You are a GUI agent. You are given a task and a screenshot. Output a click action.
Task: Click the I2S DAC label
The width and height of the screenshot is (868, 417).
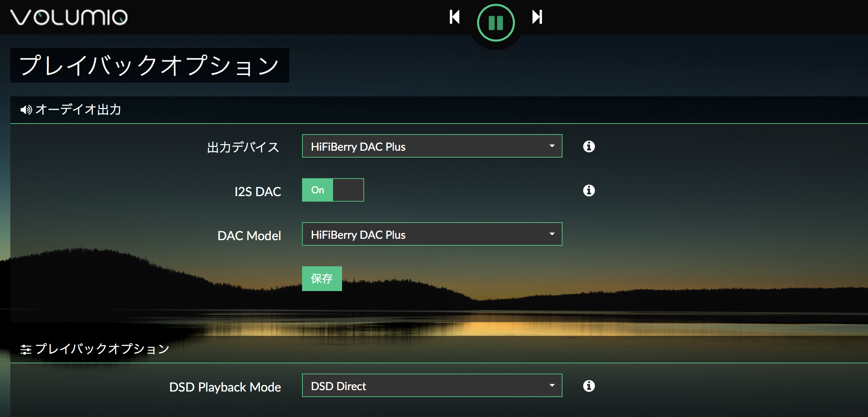tap(258, 192)
